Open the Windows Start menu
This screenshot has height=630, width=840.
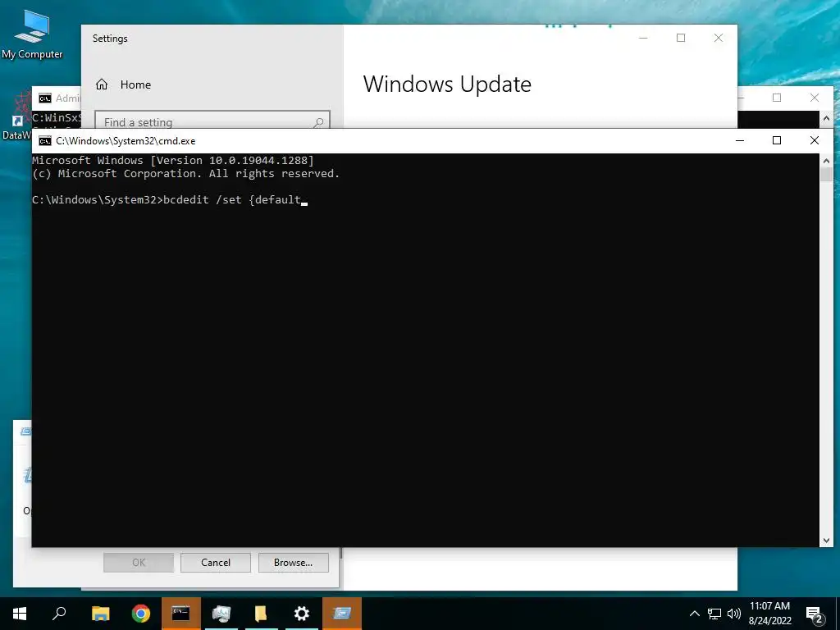pos(20,614)
